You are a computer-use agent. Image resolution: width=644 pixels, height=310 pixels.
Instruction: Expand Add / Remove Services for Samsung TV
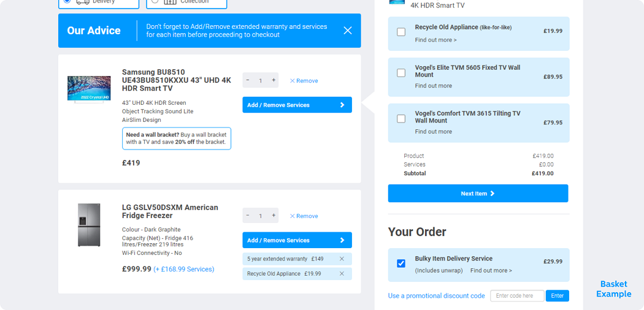(297, 105)
